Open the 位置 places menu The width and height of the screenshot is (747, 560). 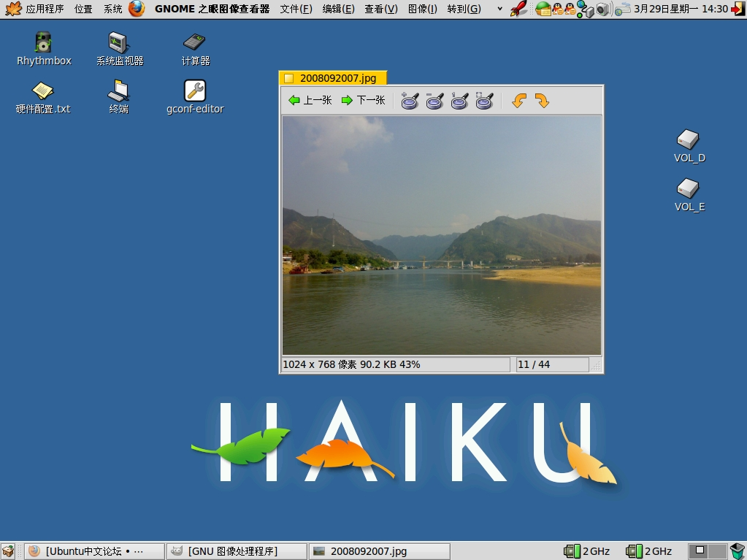click(x=83, y=9)
